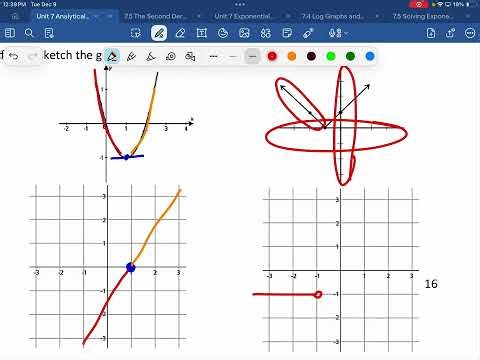Open the share and export icon
The height and width of the screenshot is (360, 480).
pos(450,33)
